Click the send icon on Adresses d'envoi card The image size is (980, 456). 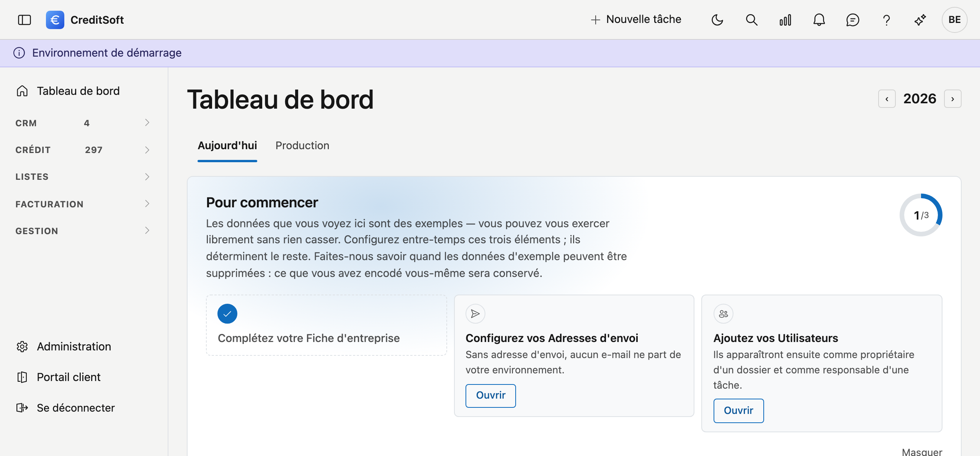[x=475, y=314]
